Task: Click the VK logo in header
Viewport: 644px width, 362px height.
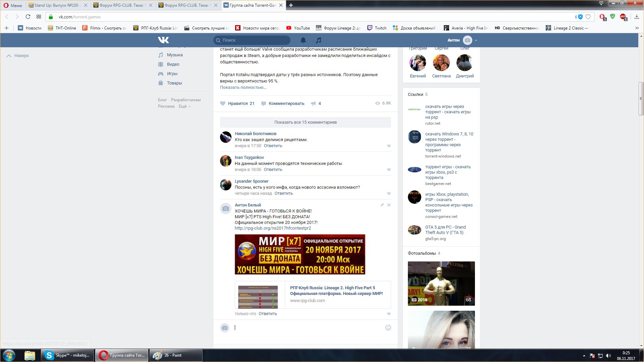Action: 163,40
